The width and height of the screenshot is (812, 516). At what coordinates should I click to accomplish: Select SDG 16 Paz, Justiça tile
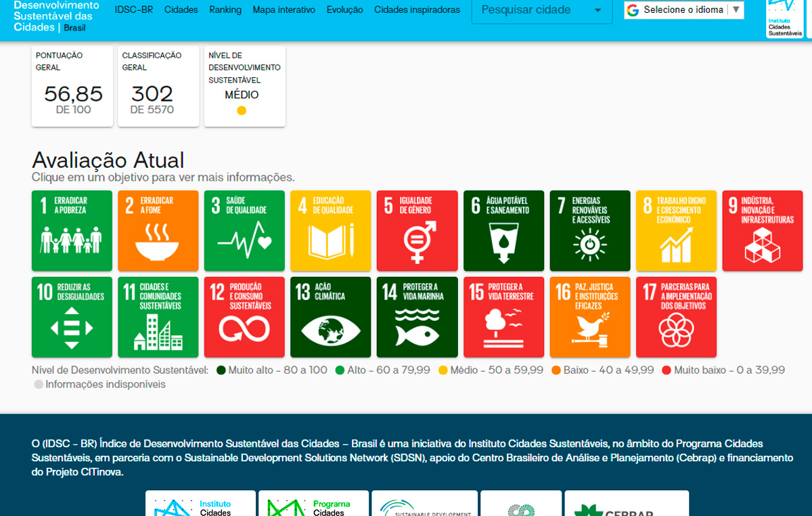[x=590, y=317]
